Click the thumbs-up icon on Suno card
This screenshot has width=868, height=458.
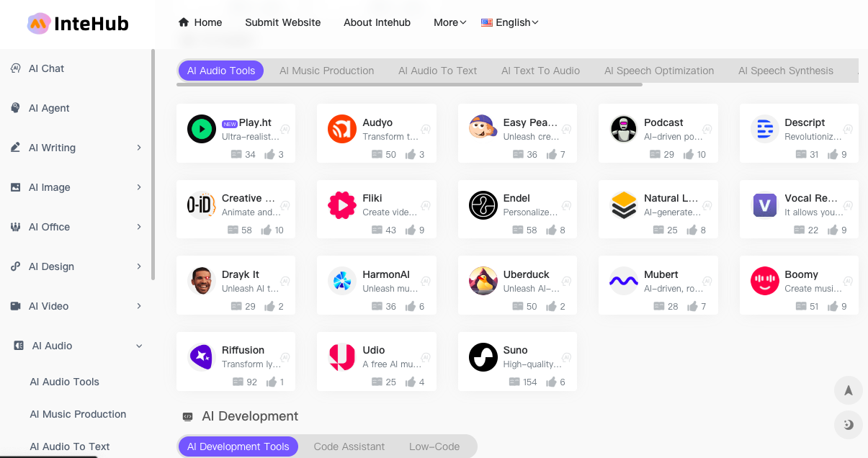click(551, 382)
